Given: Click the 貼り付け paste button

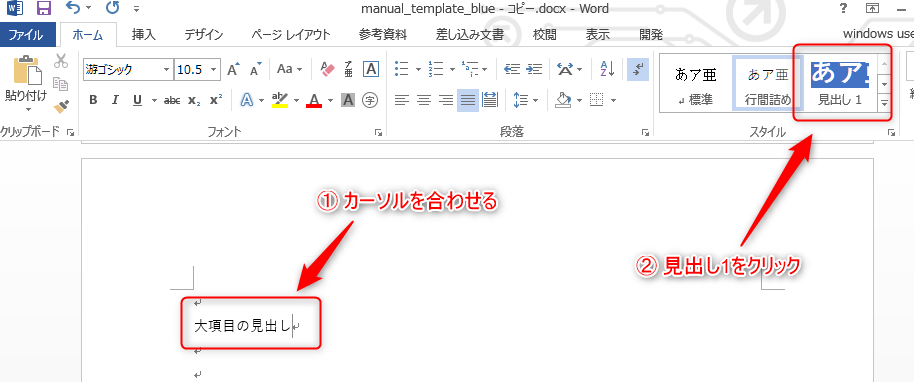Looking at the screenshot, I should 25,79.
